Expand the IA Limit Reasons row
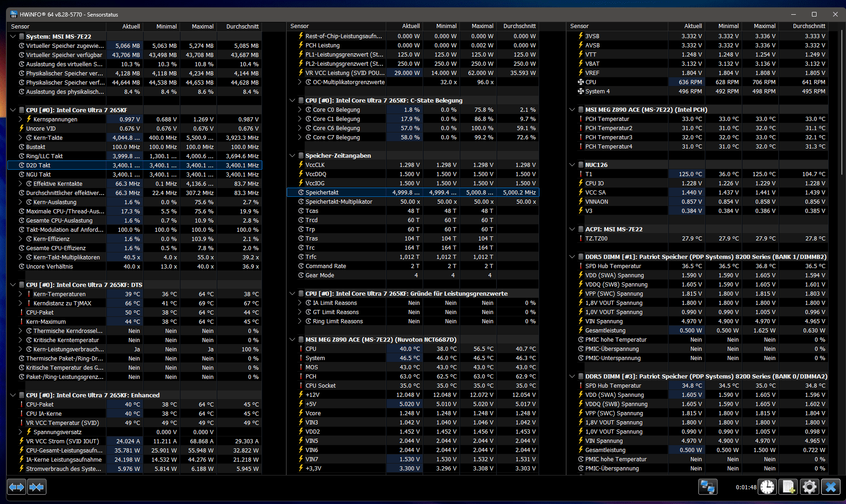846x504 pixels. coord(300,303)
